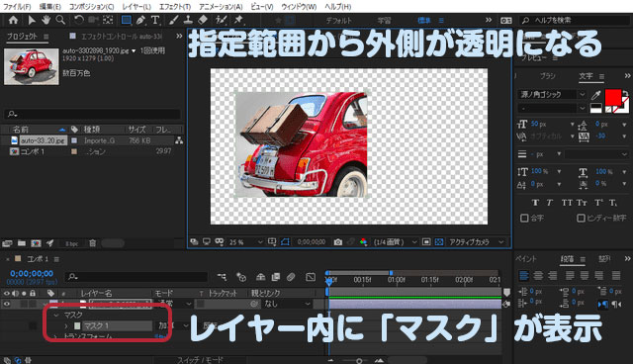
Task: Open the 25% magnification dropdown
Action: (x=246, y=242)
